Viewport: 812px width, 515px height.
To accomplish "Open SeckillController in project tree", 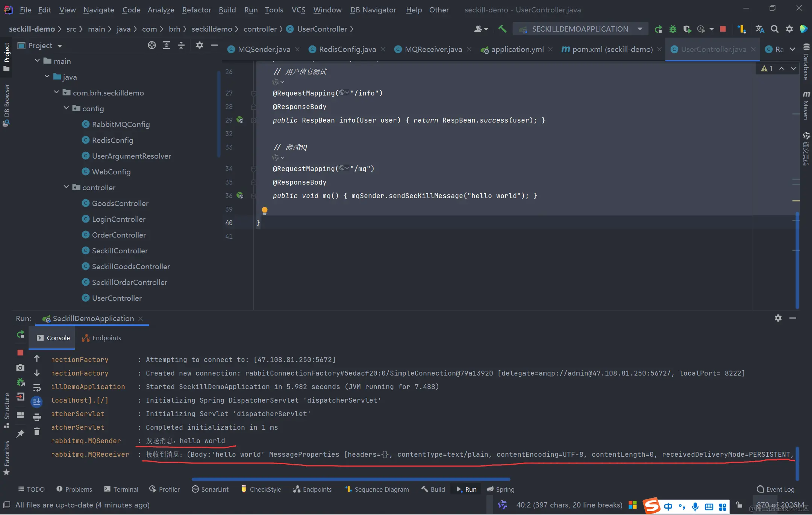I will (120, 251).
